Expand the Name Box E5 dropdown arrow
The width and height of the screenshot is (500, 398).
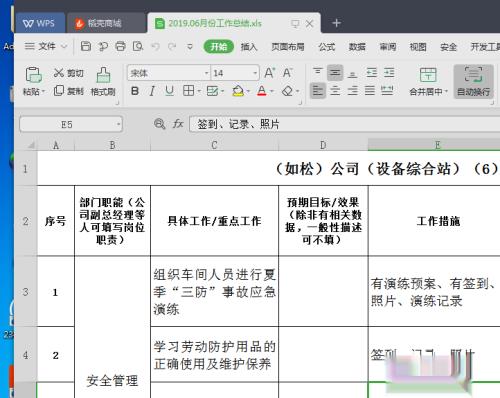pos(118,125)
